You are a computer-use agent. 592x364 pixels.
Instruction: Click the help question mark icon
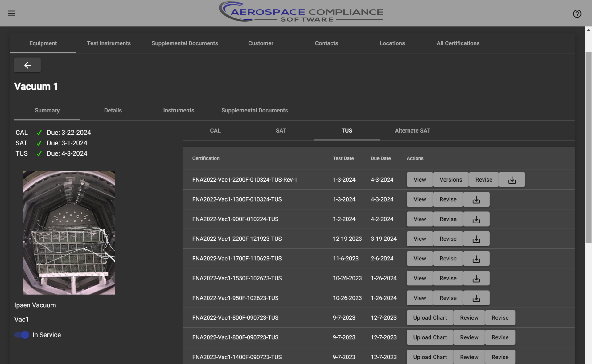coord(577,14)
